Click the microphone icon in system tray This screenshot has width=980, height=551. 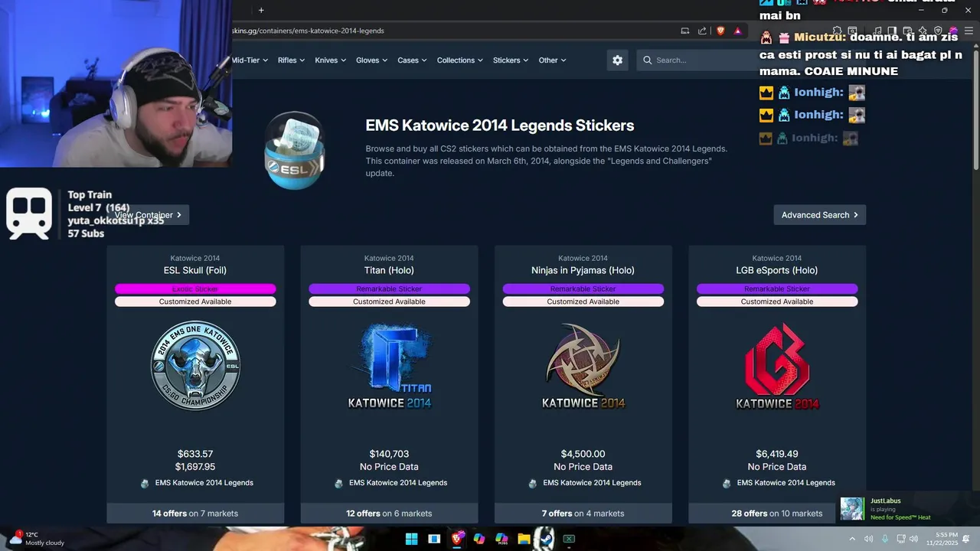pyautogui.click(x=884, y=539)
